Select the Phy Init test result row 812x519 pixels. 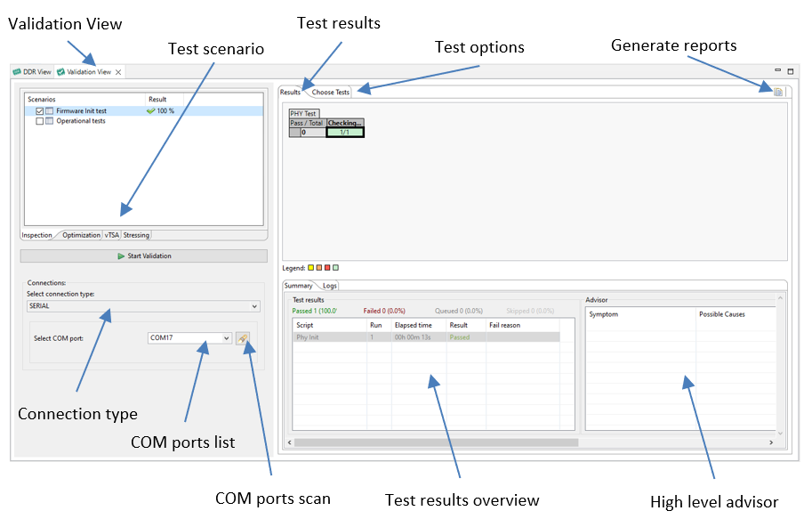point(427,337)
